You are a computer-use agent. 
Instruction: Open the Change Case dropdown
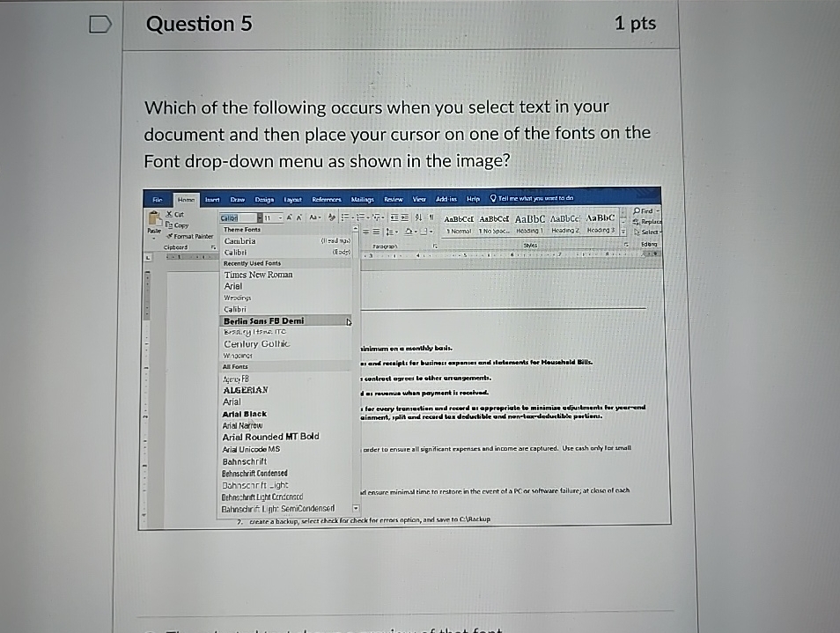tap(315, 217)
